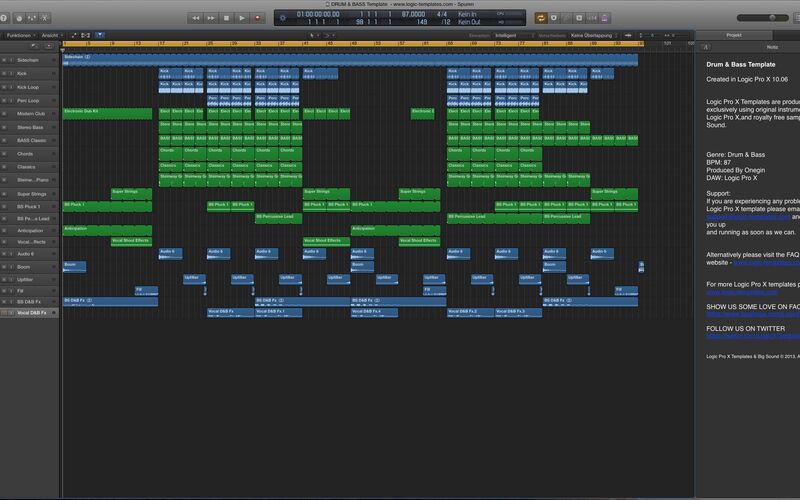
Task: Toggle the blue Catch Playhead button
Action: (x=100, y=35)
